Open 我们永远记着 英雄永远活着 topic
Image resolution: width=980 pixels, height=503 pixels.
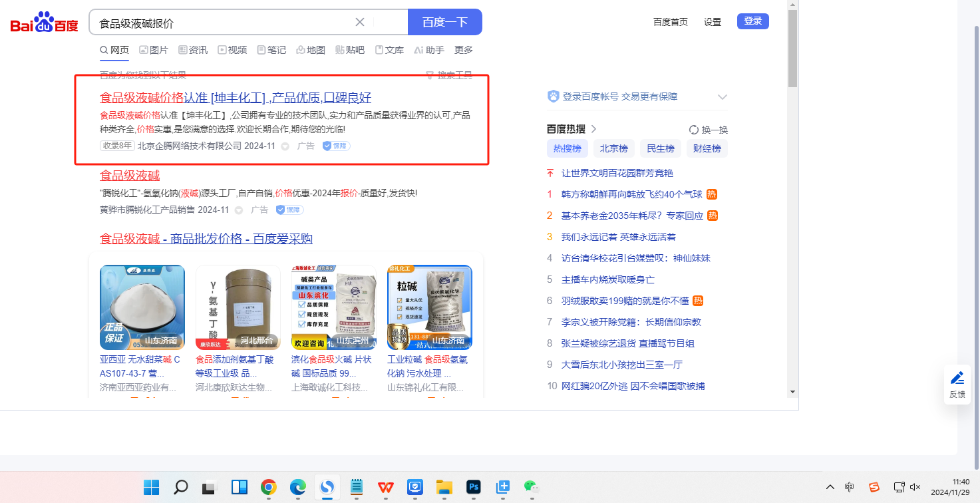(619, 237)
